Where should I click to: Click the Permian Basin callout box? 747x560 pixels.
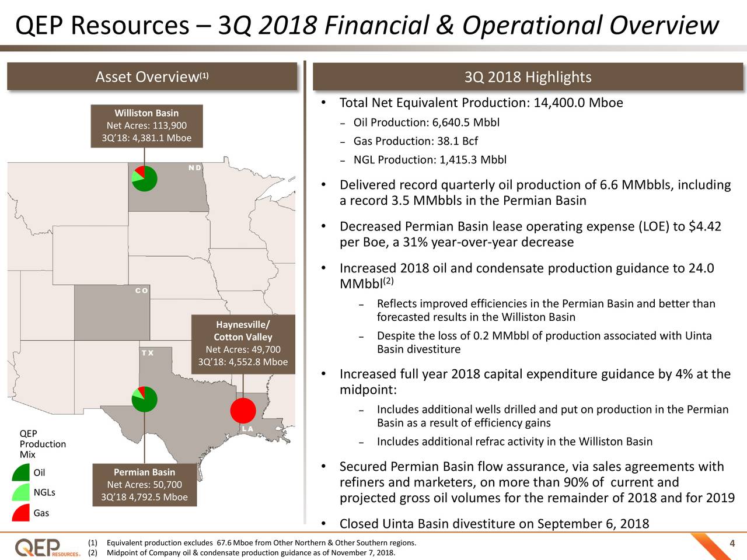pos(144,485)
